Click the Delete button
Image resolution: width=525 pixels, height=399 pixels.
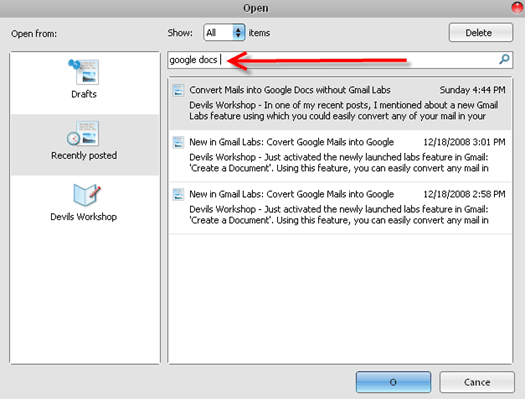pos(480,32)
